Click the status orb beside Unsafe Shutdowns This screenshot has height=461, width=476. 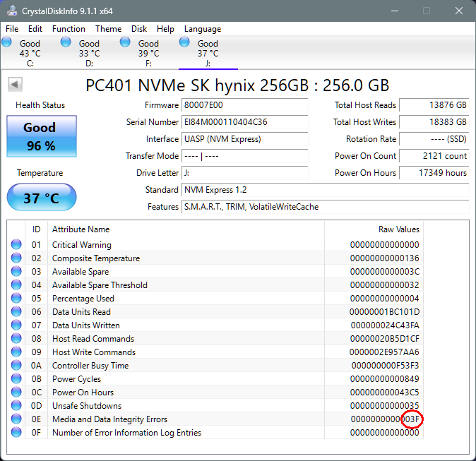[16, 406]
